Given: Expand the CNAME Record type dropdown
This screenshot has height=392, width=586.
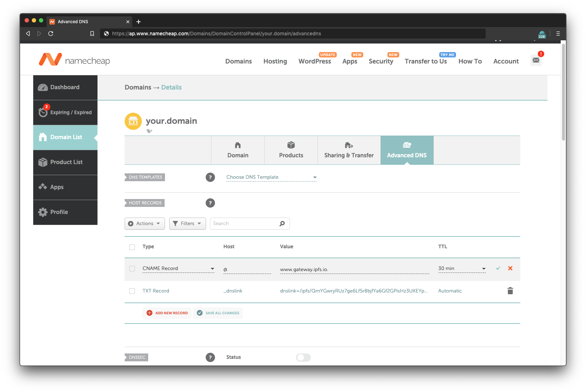Looking at the screenshot, I should [178, 269].
